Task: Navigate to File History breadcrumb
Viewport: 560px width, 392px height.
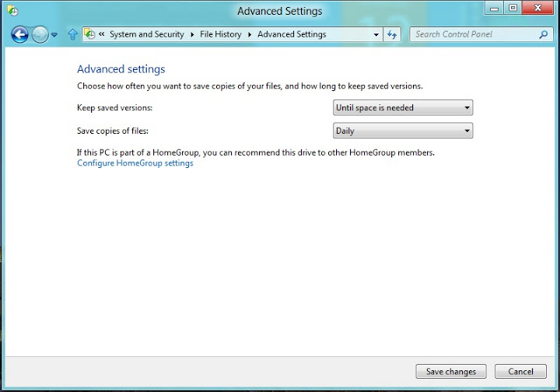Action: click(221, 34)
